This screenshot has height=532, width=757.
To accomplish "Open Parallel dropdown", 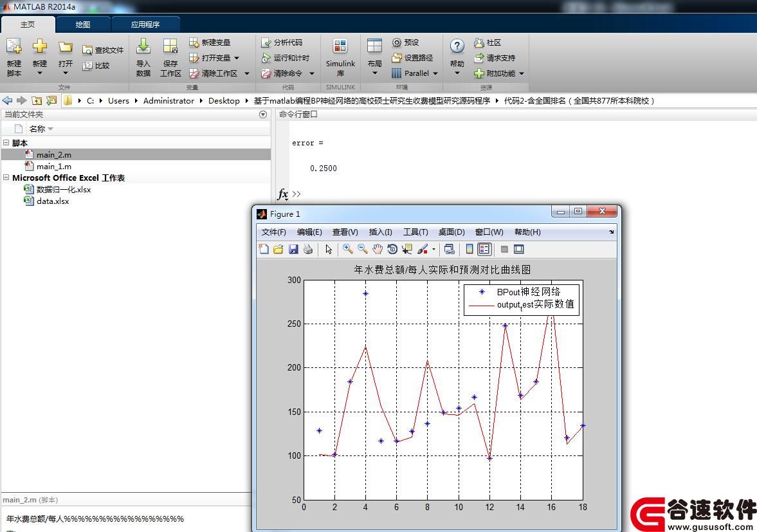I will (x=414, y=73).
